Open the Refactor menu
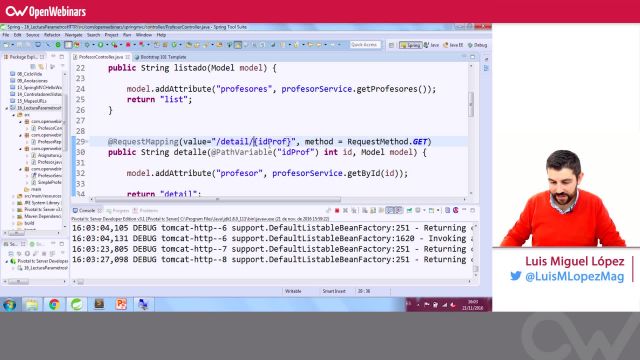 click(x=52, y=35)
